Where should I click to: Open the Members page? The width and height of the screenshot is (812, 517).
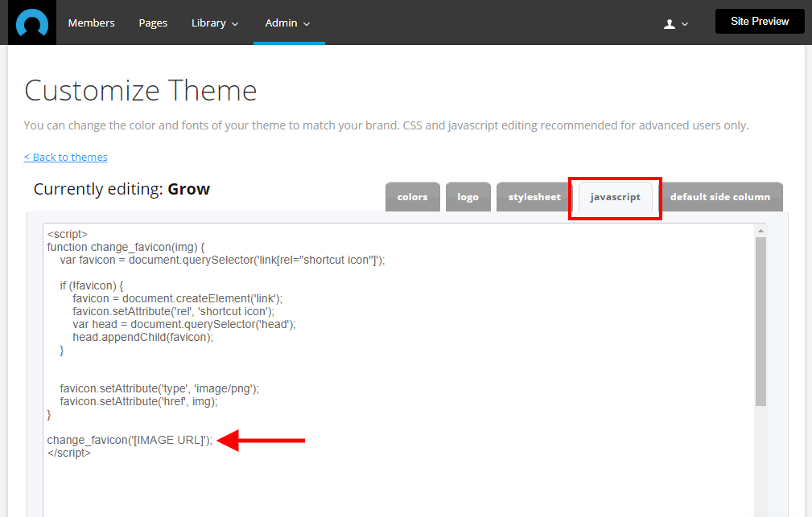click(91, 23)
